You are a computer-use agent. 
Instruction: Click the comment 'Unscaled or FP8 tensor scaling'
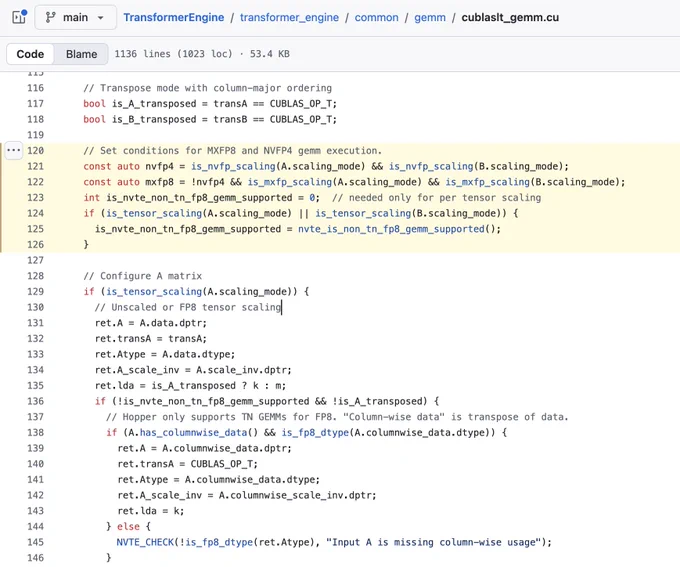coord(188,307)
